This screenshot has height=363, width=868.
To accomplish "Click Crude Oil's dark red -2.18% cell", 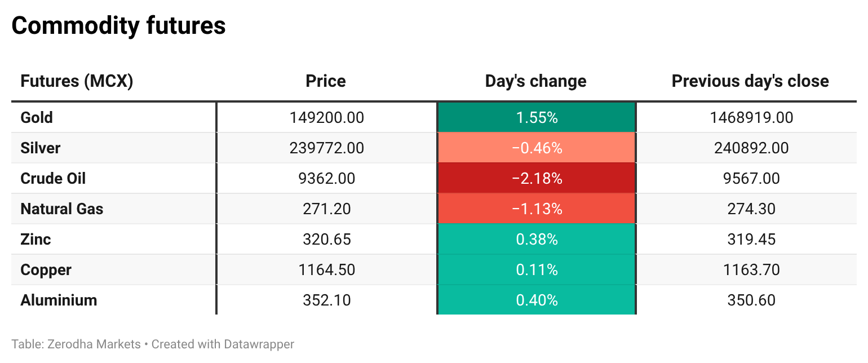I will (x=537, y=178).
